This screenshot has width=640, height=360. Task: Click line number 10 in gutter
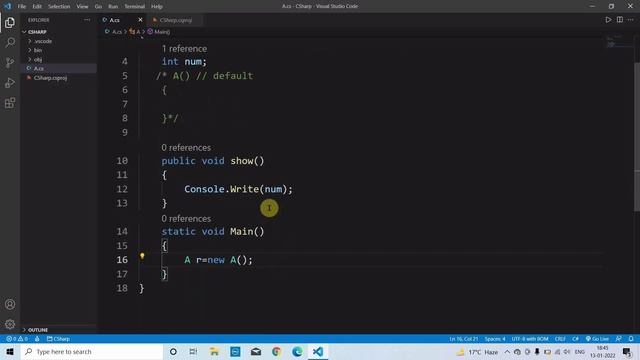tap(122, 161)
